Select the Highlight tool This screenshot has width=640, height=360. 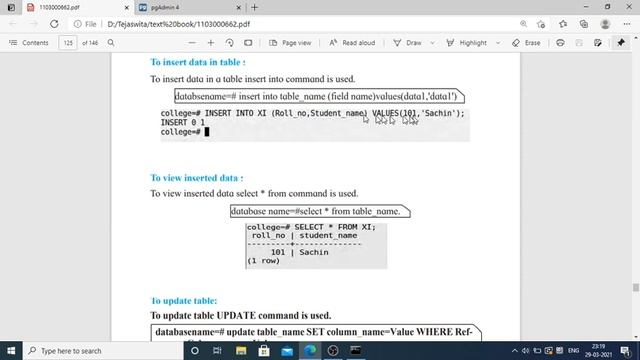coord(467,42)
